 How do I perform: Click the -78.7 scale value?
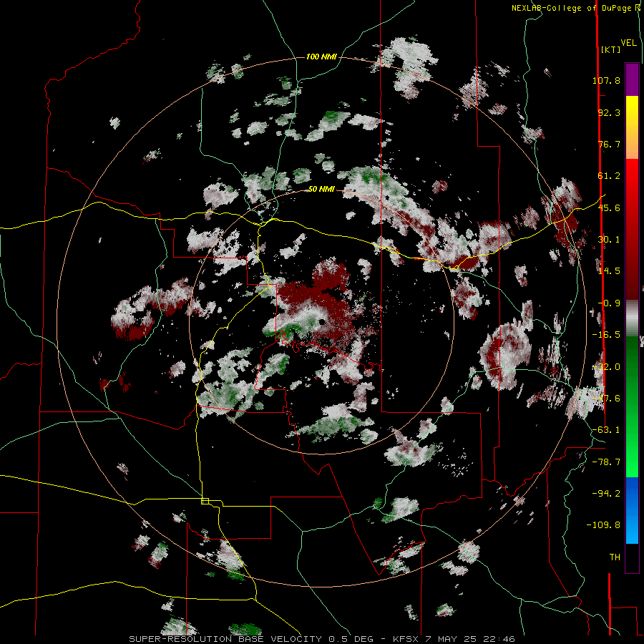coord(606,462)
